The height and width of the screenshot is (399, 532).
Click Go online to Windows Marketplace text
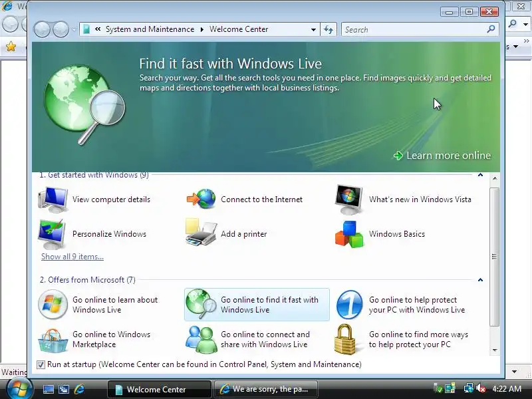(111, 339)
